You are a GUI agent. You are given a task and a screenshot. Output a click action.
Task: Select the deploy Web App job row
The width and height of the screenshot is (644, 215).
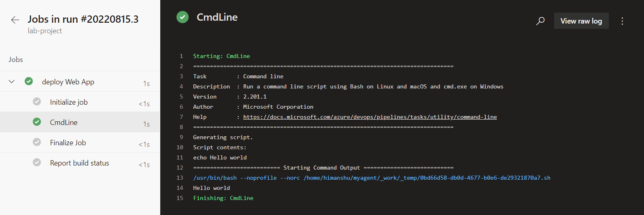click(x=80, y=82)
